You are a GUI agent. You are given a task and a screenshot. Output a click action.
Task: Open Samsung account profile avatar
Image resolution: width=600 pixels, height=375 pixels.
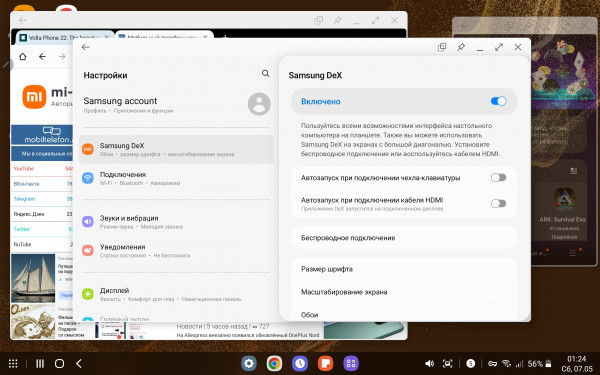(x=259, y=104)
